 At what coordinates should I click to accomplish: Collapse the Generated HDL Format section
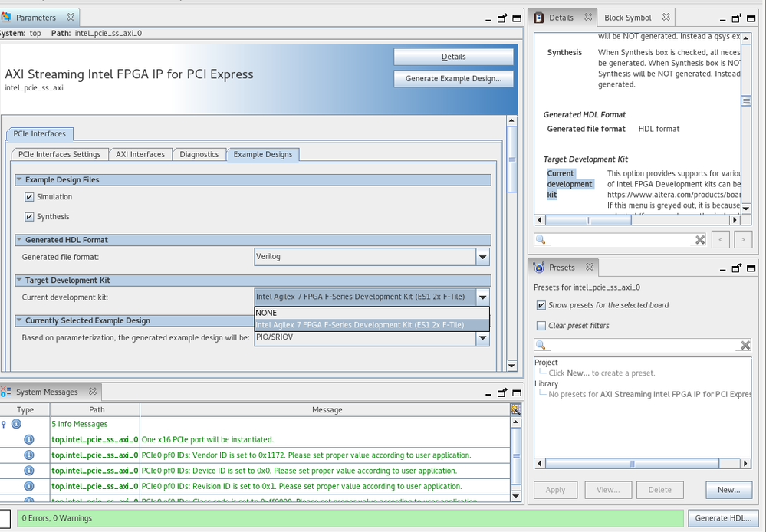pos(19,240)
